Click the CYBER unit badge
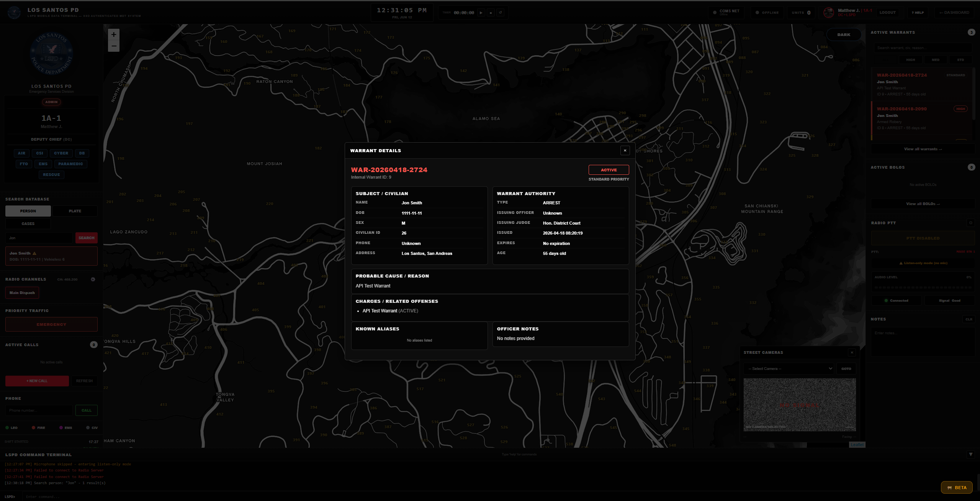This screenshot has width=980, height=501. tap(61, 153)
